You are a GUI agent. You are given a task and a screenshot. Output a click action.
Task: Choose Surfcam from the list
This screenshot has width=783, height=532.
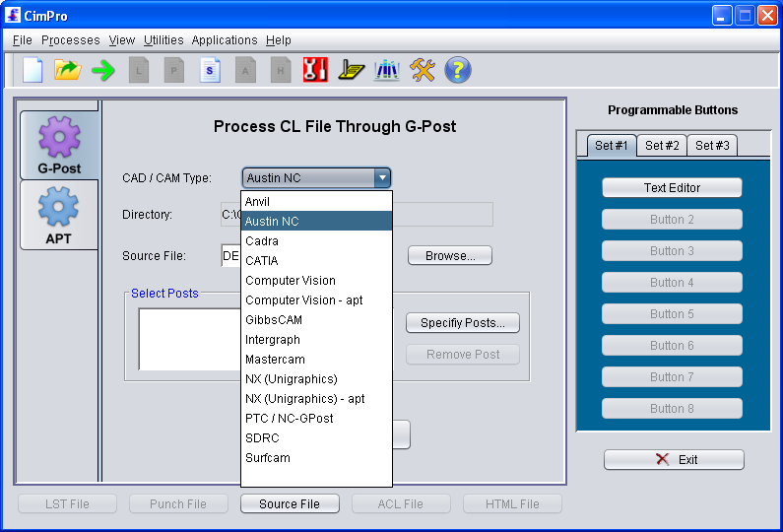[x=316, y=457]
